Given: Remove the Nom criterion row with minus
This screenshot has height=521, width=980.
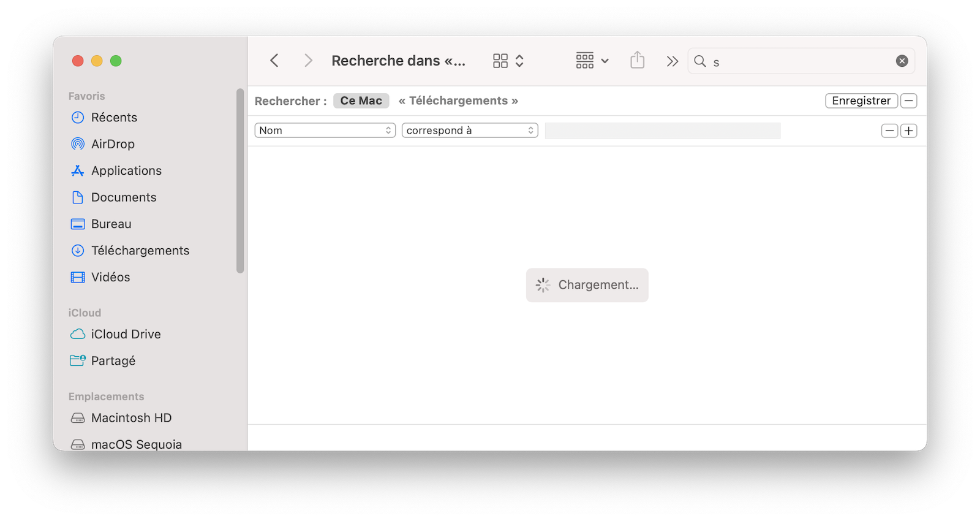Looking at the screenshot, I should pyautogui.click(x=889, y=131).
